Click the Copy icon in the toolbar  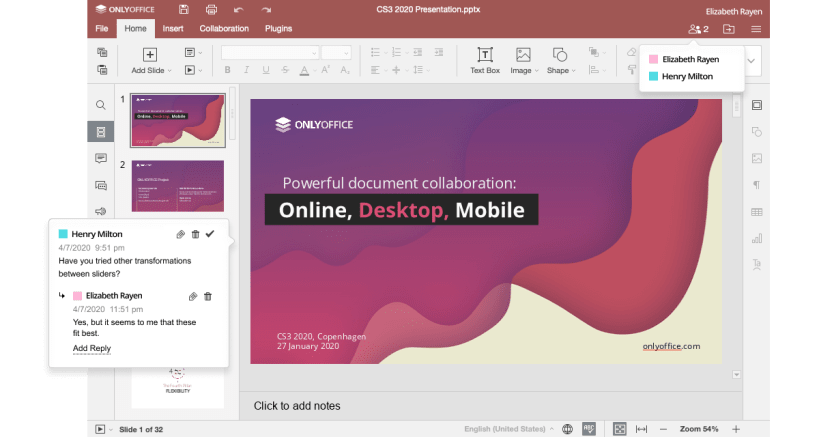(x=102, y=52)
